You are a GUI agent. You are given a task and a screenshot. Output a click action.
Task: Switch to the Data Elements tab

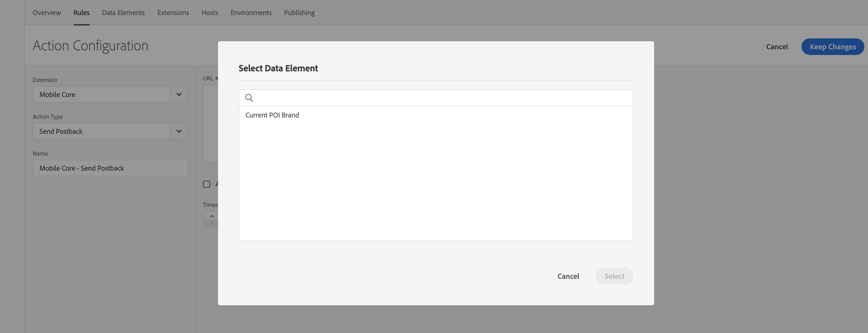(x=123, y=13)
